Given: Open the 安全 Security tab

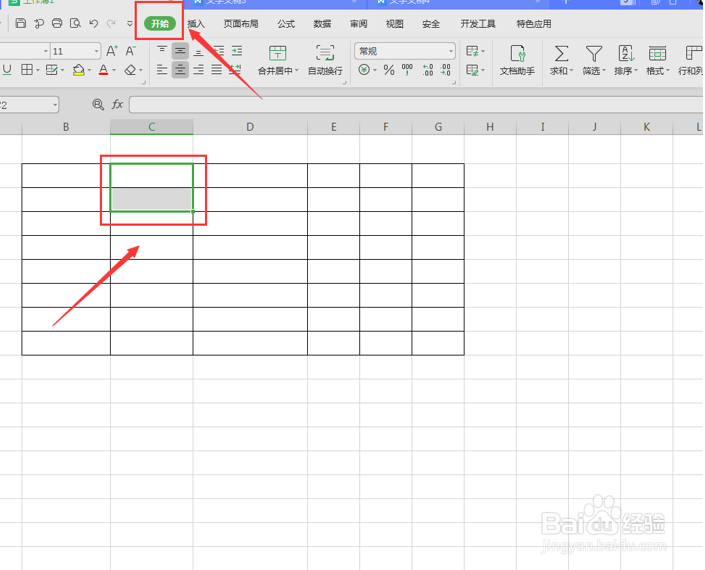Looking at the screenshot, I should [x=431, y=24].
